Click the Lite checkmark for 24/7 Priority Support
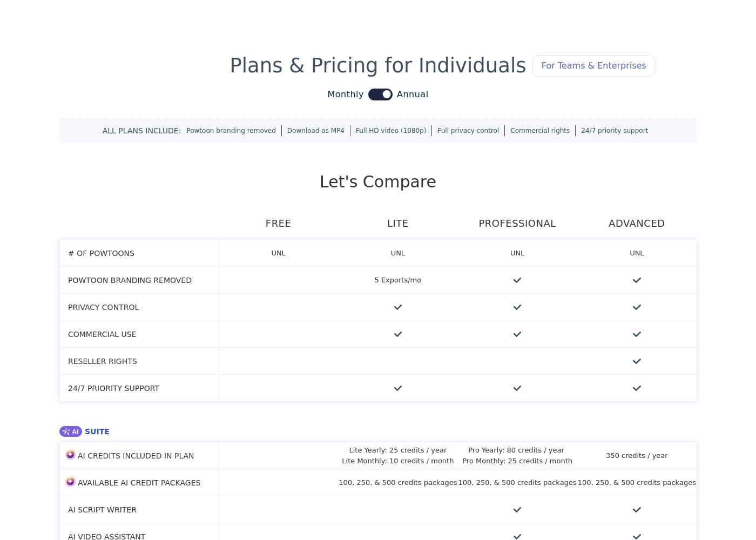Viewport: 756px width, 540px height. click(x=398, y=388)
